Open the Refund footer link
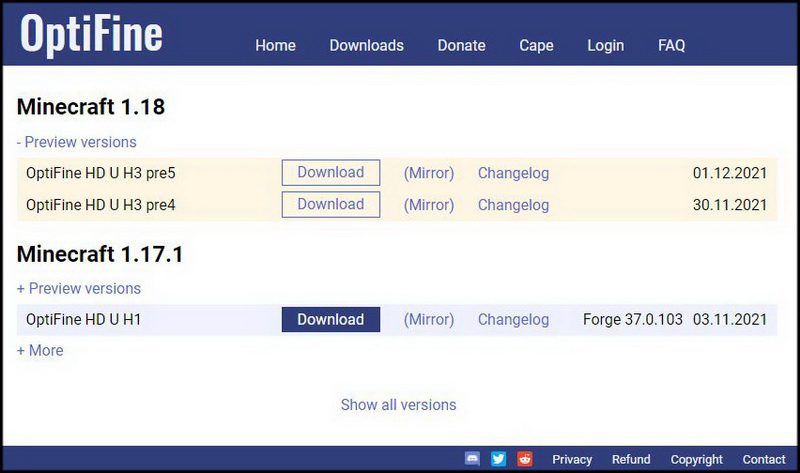The height and width of the screenshot is (473, 800). pyautogui.click(x=631, y=459)
